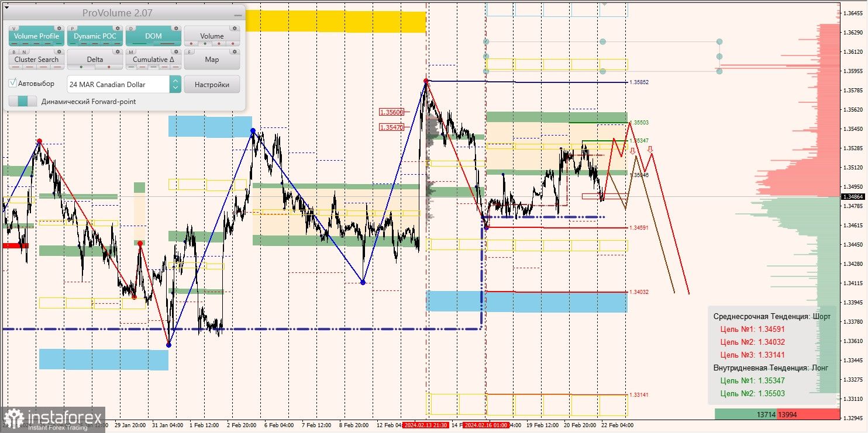The image size is (868, 433).
Task: Open Dynamic POC gear settings
Action: (x=118, y=28)
